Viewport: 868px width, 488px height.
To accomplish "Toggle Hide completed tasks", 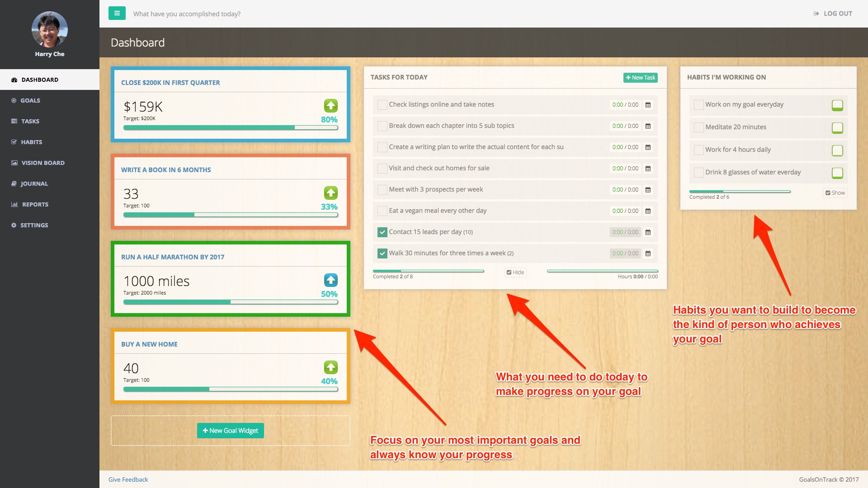I will click(x=515, y=272).
